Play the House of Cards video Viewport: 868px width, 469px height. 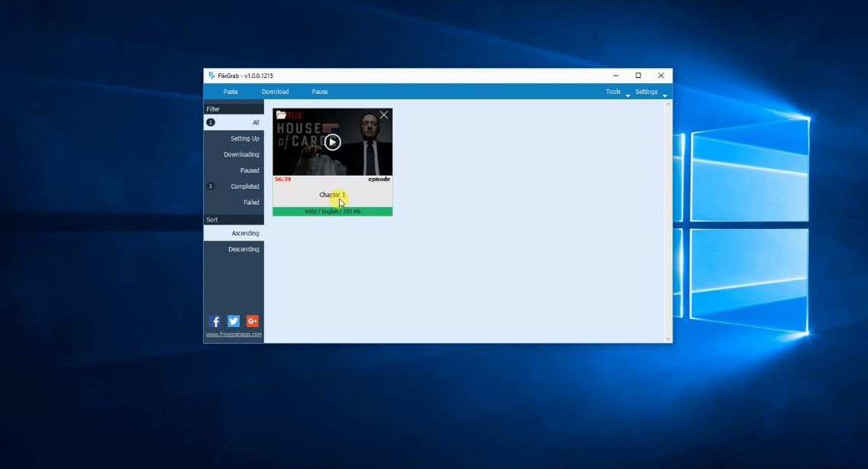(332, 142)
